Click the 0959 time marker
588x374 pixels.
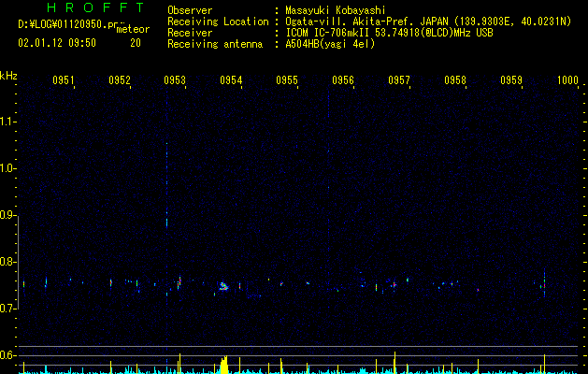511,79
